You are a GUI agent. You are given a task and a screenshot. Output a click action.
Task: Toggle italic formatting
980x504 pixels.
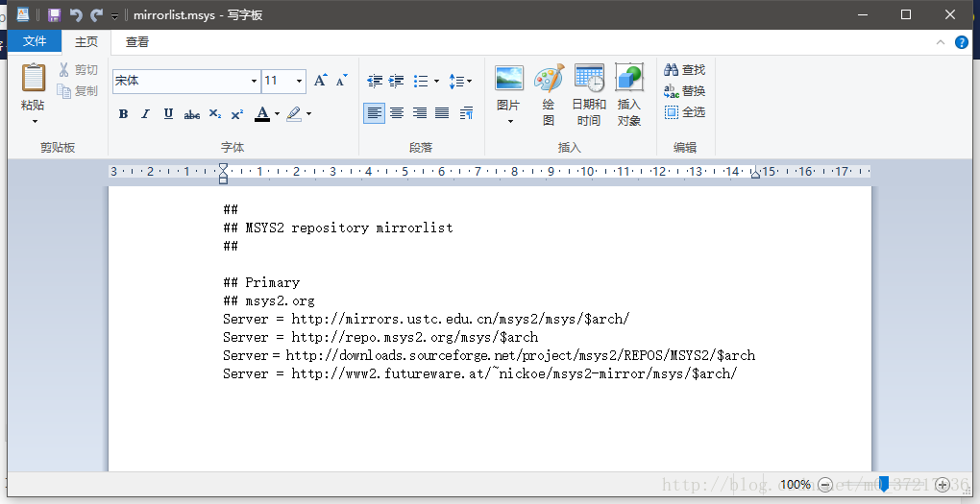point(146,113)
